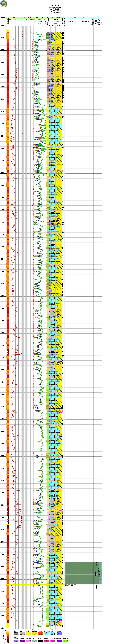The image size is (133, 644).
Task: Click the Members column heading
Action: (x=71, y=21)
